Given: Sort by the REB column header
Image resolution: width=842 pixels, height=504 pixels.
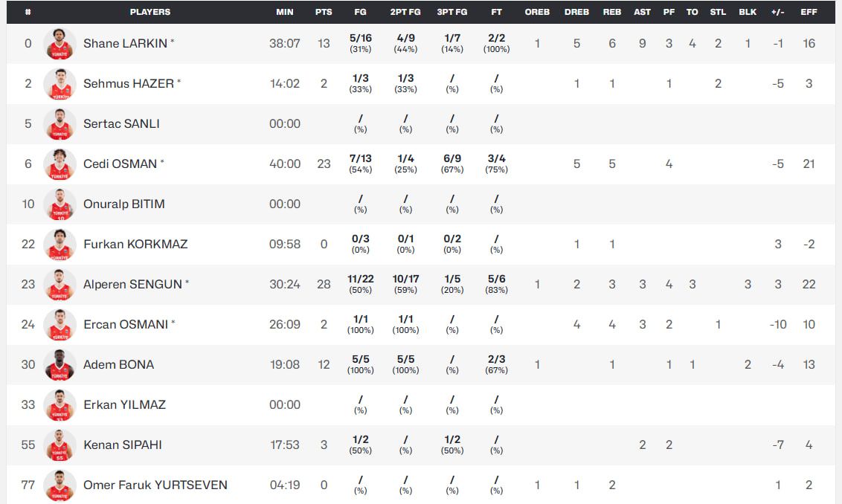Looking at the screenshot, I should click(x=612, y=12).
